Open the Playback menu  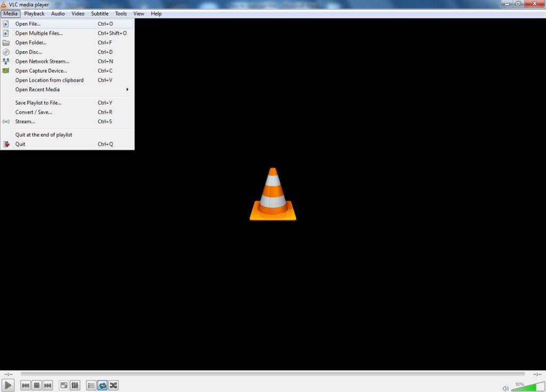click(x=34, y=13)
